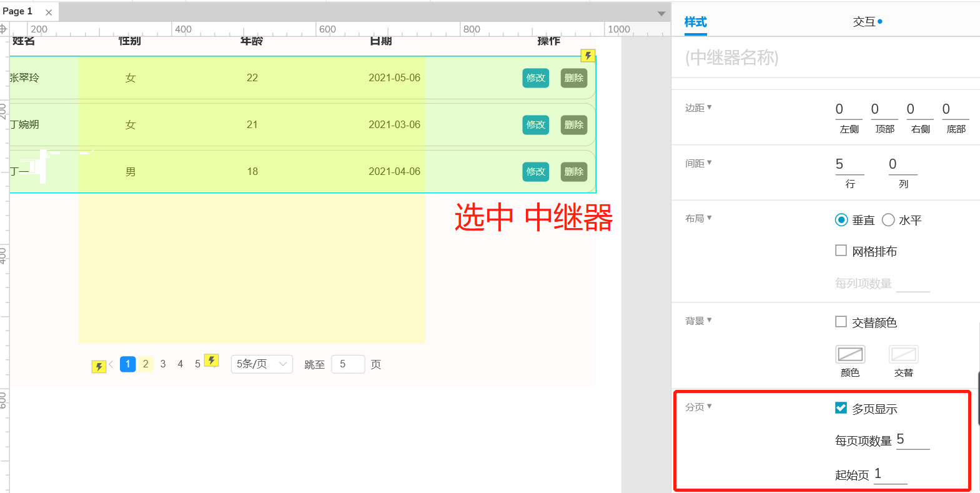This screenshot has height=493, width=980.
Task: Collapse the 间距 section
Action: coord(698,163)
